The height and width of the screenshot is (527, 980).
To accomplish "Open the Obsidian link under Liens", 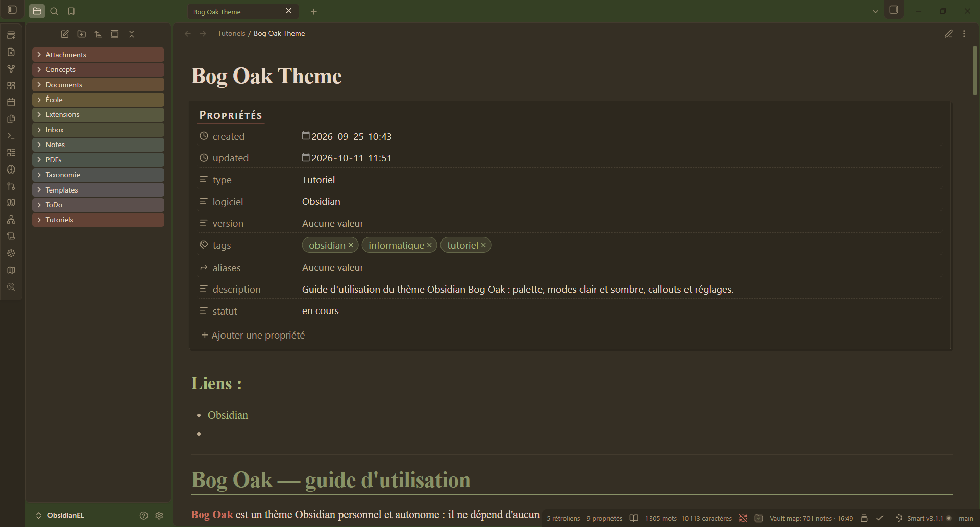I will click(228, 415).
